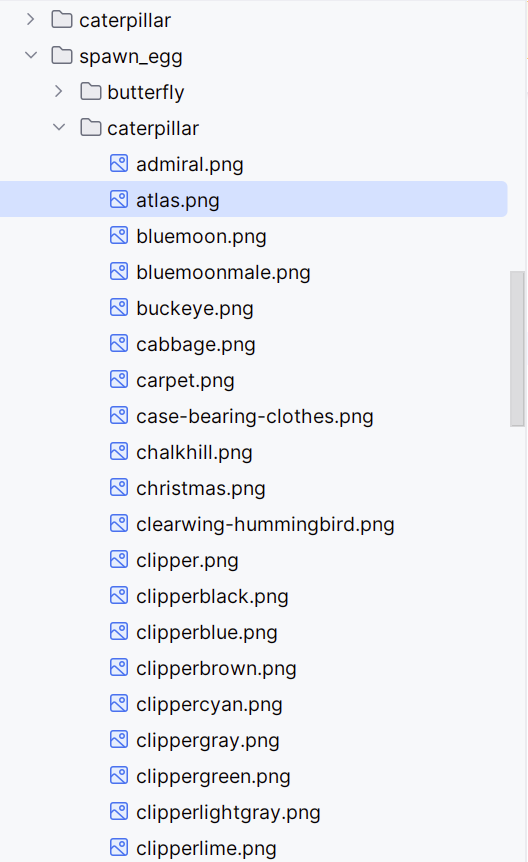This screenshot has width=528, height=862.
Task: Click the butterfly folder icon
Action: pos(91,91)
